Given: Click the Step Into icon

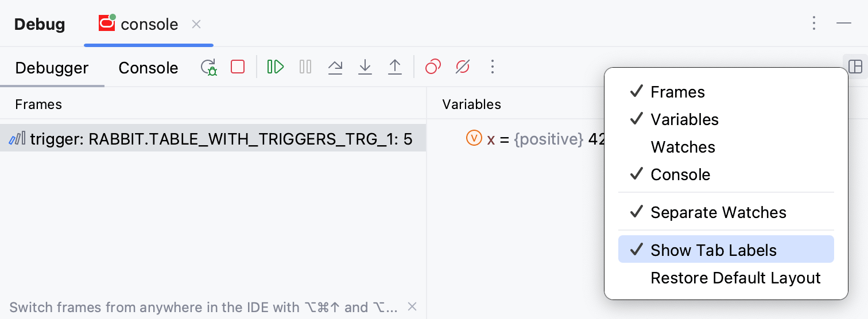Looking at the screenshot, I should point(365,67).
